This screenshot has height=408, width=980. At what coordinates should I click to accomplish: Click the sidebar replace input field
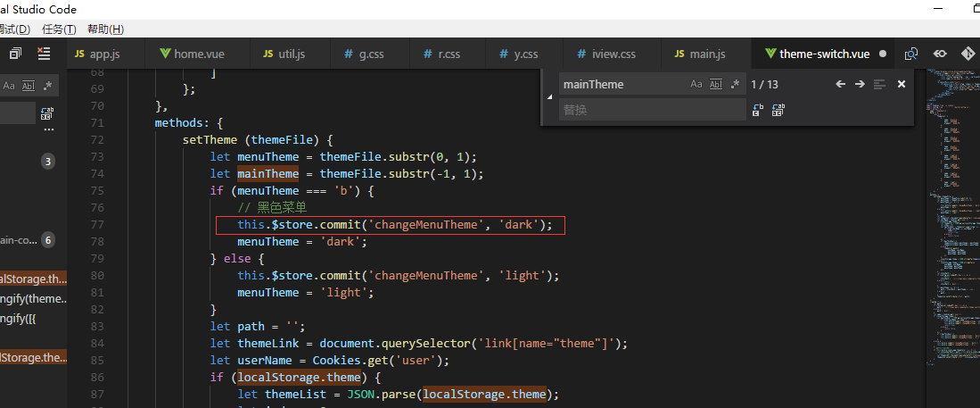[x=18, y=113]
